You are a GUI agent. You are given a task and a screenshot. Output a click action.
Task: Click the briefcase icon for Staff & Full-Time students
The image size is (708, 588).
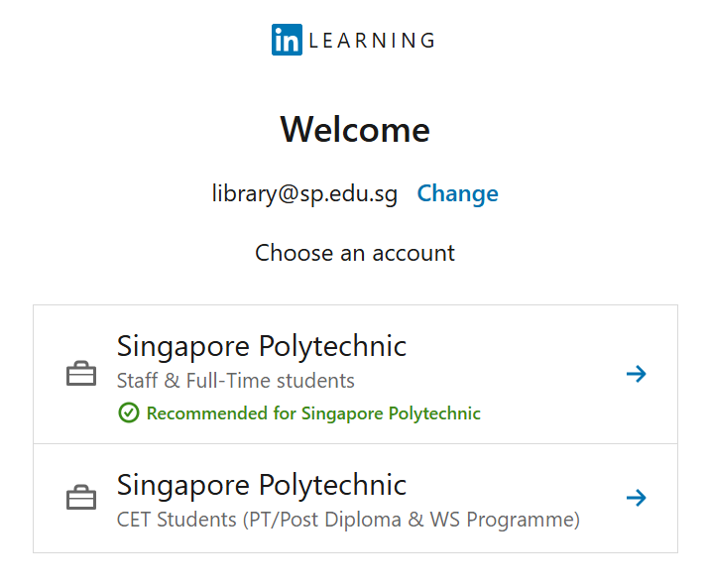pos(81,374)
